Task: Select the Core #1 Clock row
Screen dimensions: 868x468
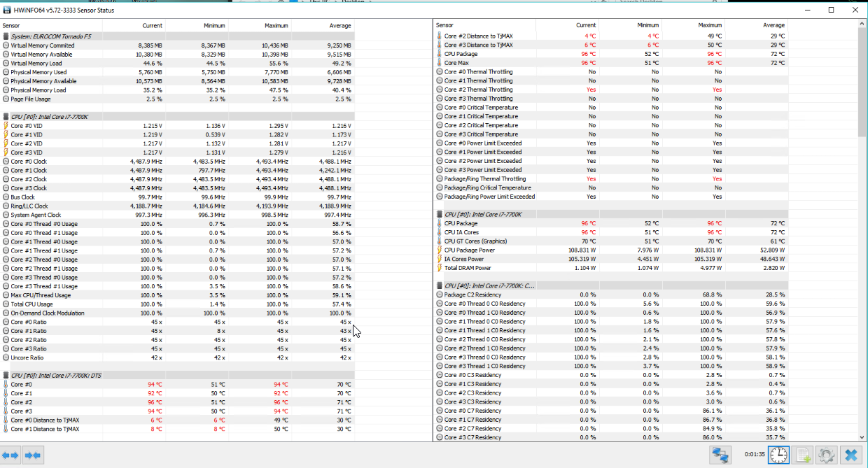Action: pos(178,171)
